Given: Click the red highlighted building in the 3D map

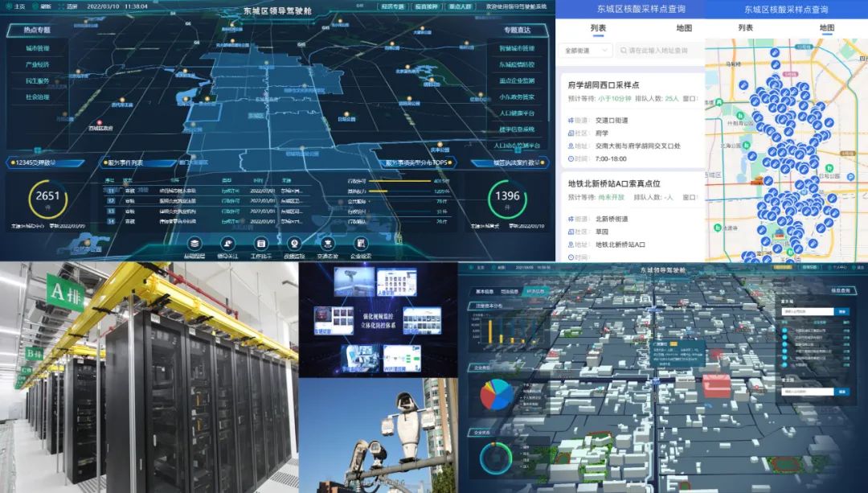Looking at the screenshot, I should [717, 385].
